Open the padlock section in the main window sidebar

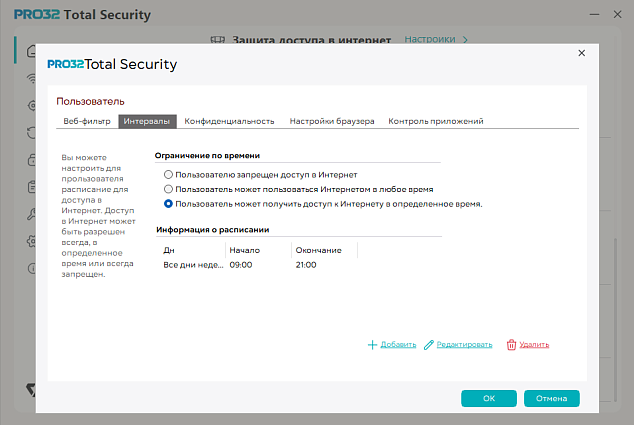pos(32,160)
